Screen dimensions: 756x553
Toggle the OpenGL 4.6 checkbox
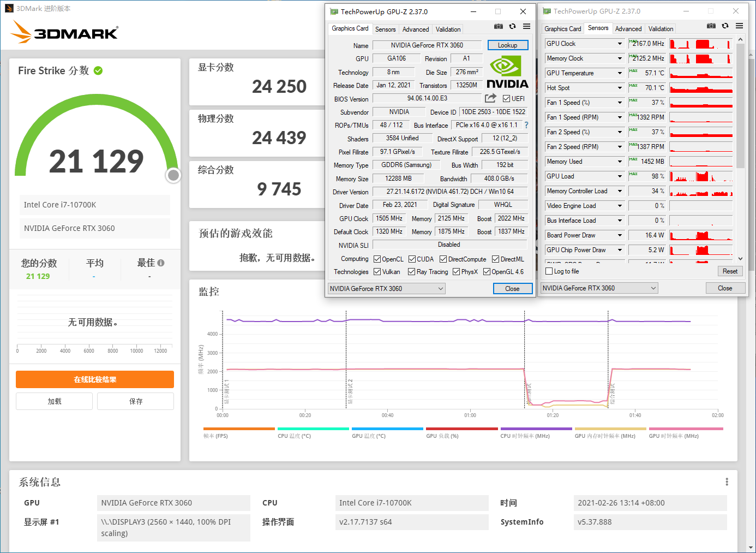click(x=487, y=271)
